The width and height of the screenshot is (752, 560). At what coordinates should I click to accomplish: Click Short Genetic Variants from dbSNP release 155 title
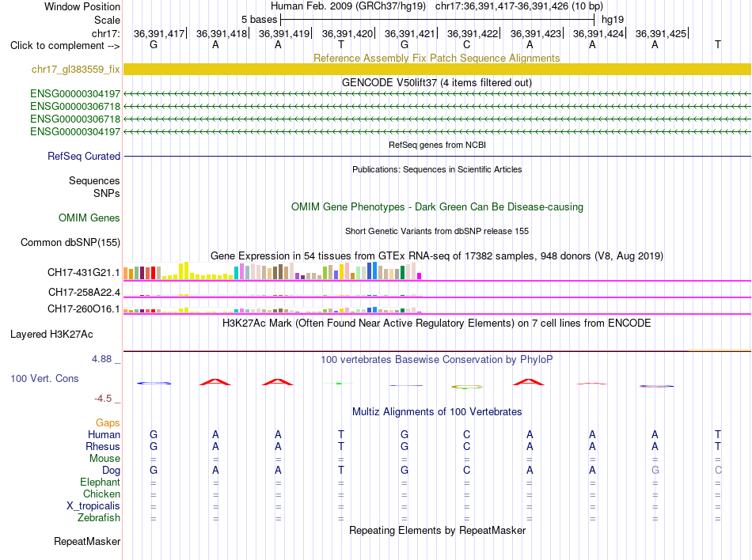437,231
